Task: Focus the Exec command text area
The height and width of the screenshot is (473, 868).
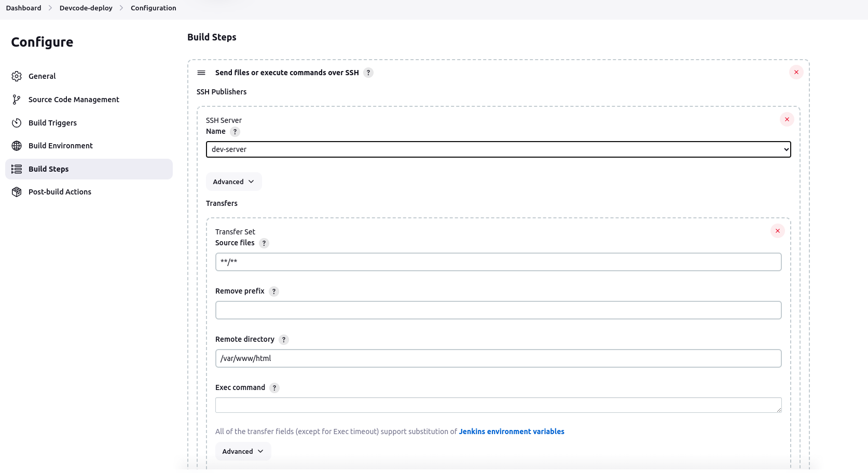Action: 498,405
